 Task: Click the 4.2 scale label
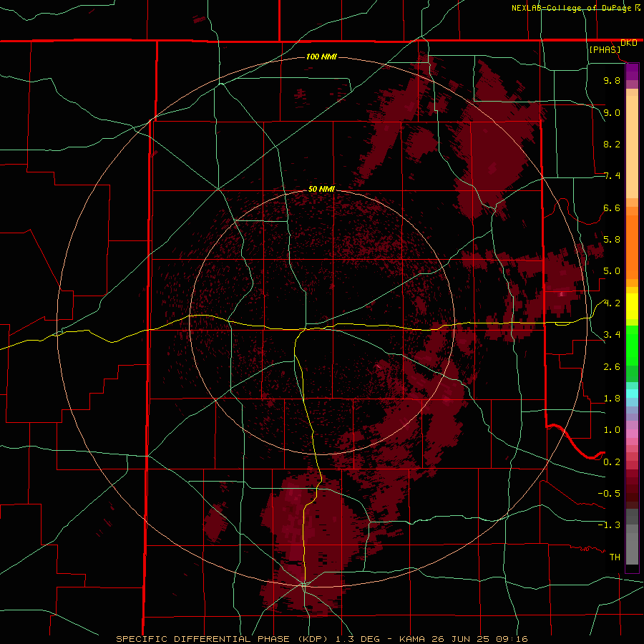[x=612, y=303]
